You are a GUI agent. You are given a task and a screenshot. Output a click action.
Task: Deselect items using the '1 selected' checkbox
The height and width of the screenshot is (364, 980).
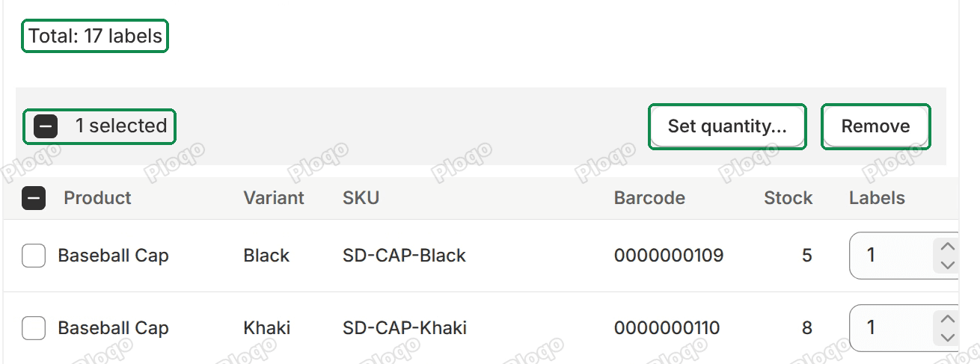coord(46,126)
